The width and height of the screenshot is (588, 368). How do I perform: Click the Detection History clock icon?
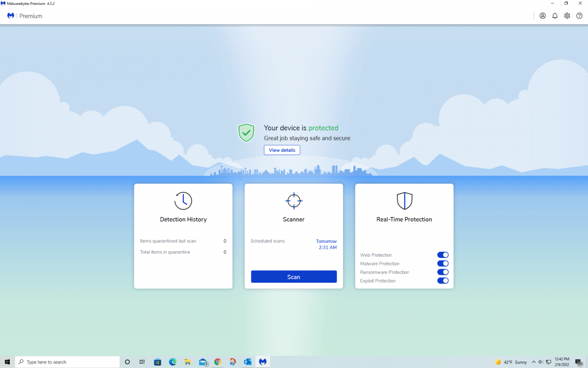coord(183,201)
